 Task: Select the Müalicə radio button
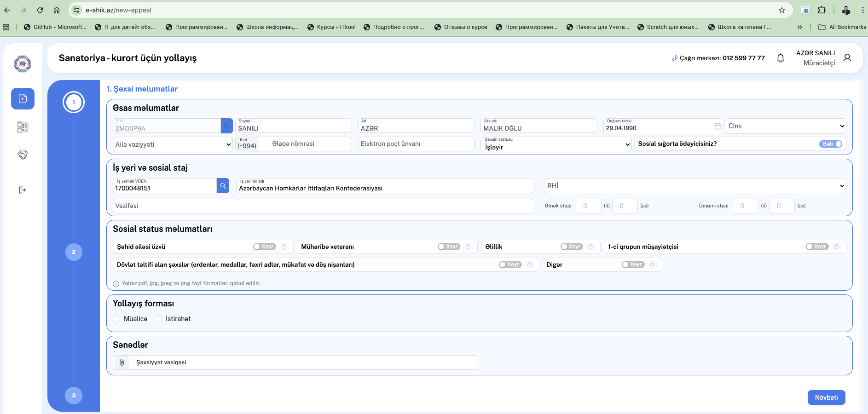click(117, 319)
